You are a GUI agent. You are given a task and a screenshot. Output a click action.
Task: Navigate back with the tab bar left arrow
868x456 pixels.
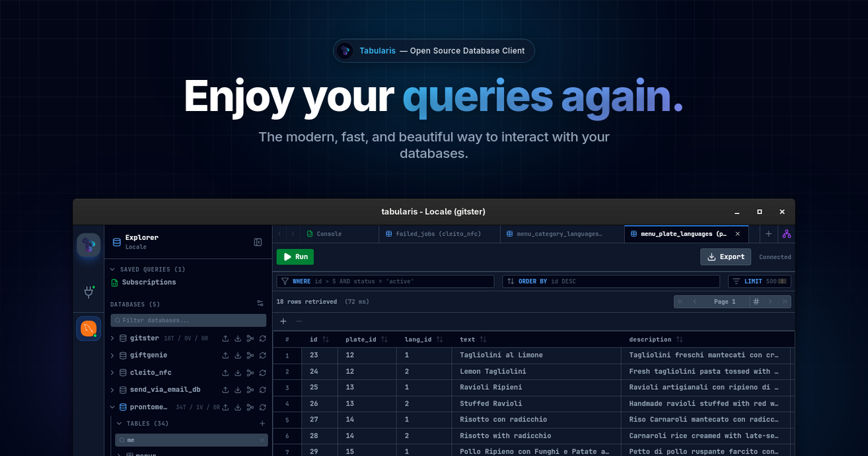click(x=279, y=234)
